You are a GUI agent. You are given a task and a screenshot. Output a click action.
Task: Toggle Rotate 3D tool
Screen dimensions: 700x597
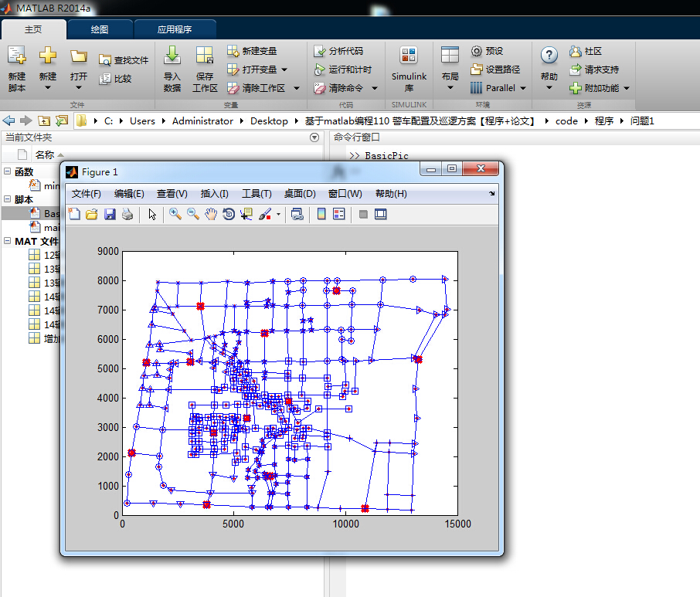coord(229,214)
